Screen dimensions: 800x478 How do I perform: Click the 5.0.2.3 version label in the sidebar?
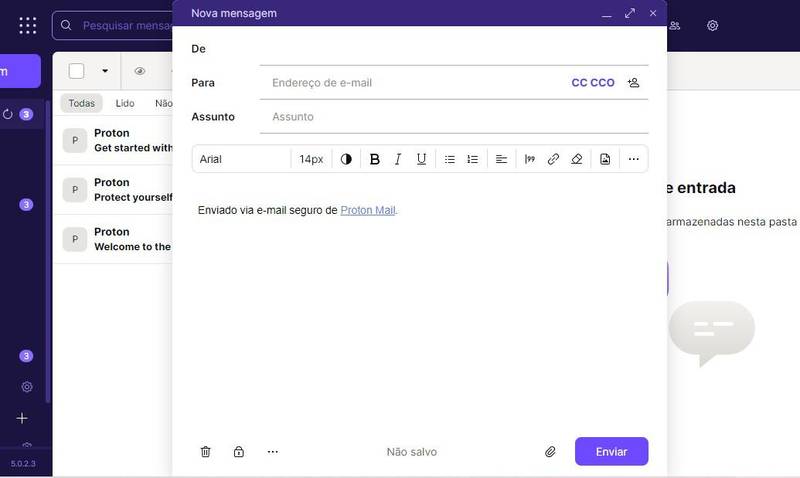[23, 464]
